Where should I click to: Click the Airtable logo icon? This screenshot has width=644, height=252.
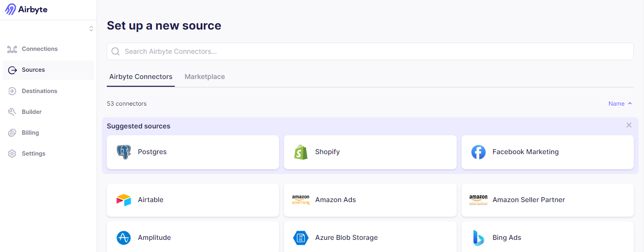[124, 200]
